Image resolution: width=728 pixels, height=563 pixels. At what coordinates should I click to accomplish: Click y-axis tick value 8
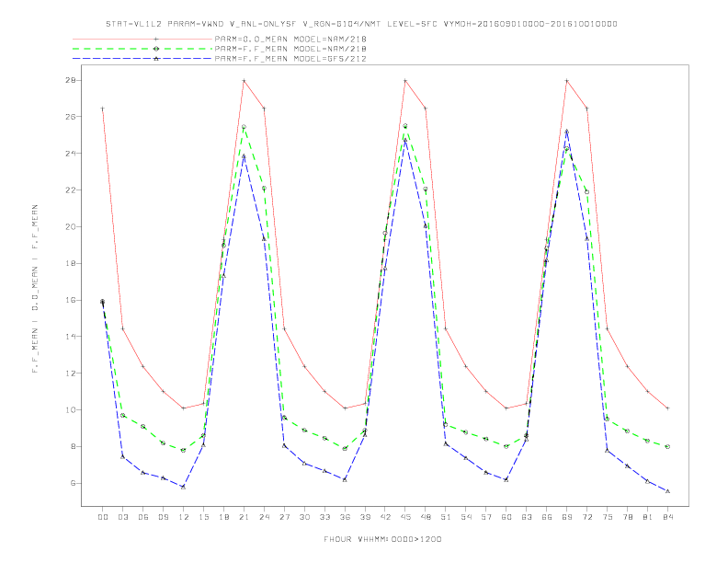click(x=73, y=446)
